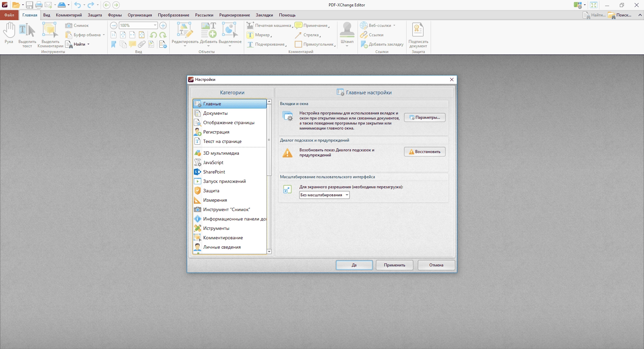The width and height of the screenshot is (644, 349).
Task: Click the Print icon in quick toolbar
Action: point(39,5)
